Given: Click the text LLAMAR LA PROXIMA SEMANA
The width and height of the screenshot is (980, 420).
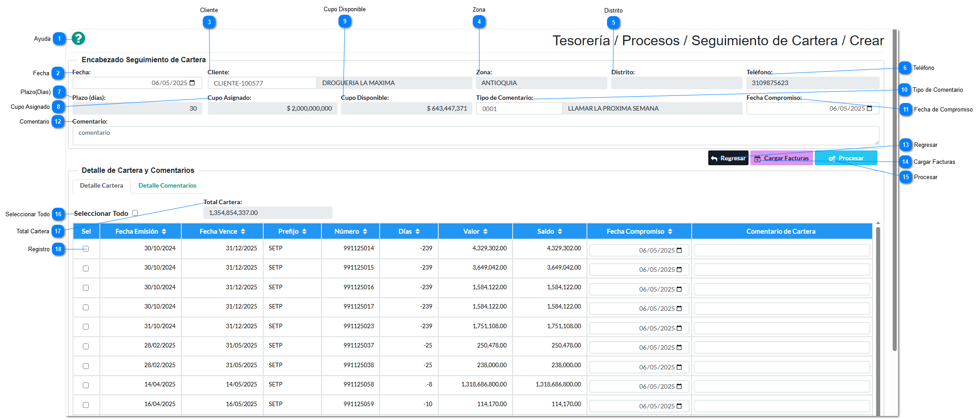Looking at the screenshot, I should 613,108.
